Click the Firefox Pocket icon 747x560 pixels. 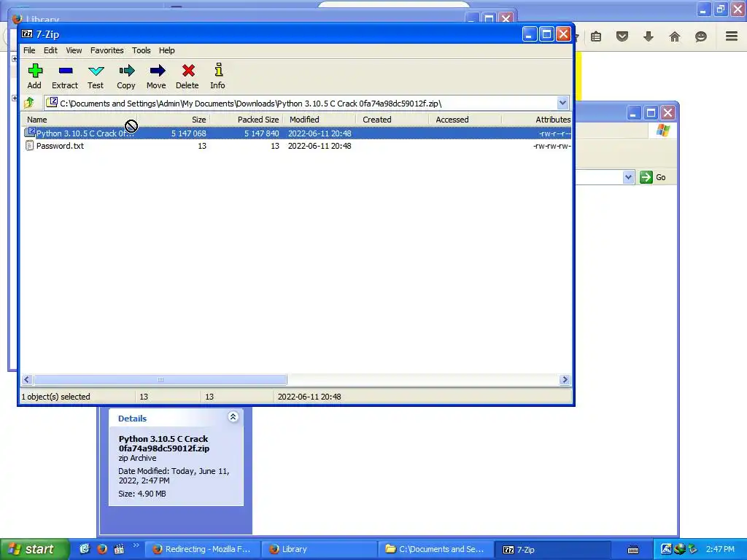[622, 36]
